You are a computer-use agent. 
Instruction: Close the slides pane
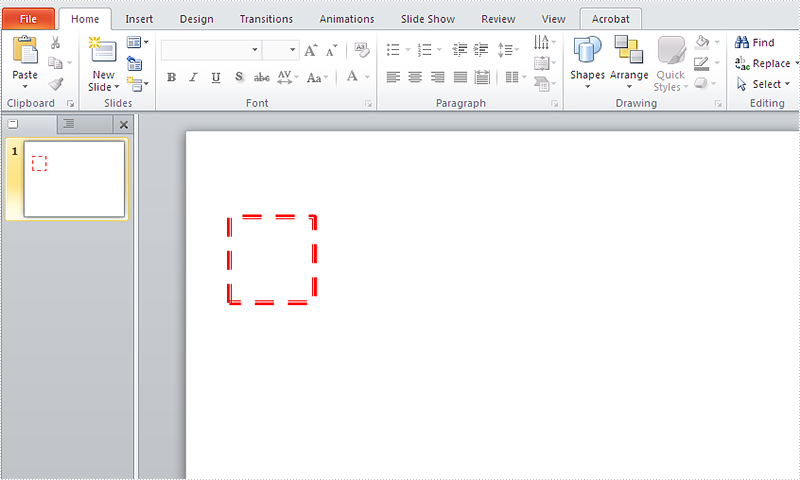click(123, 124)
